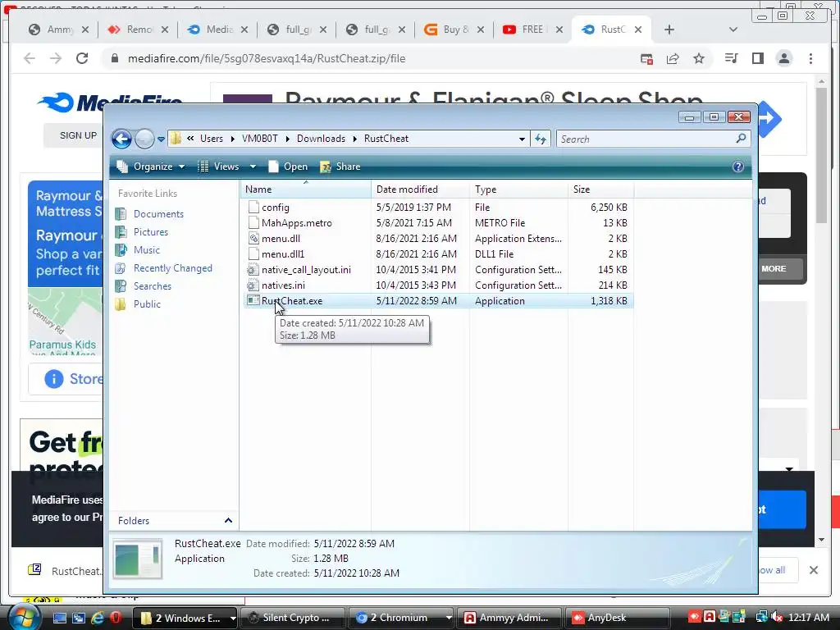The width and height of the screenshot is (840, 630).
Task: Sort files by the Size column header
Action: click(x=600, y=189)
